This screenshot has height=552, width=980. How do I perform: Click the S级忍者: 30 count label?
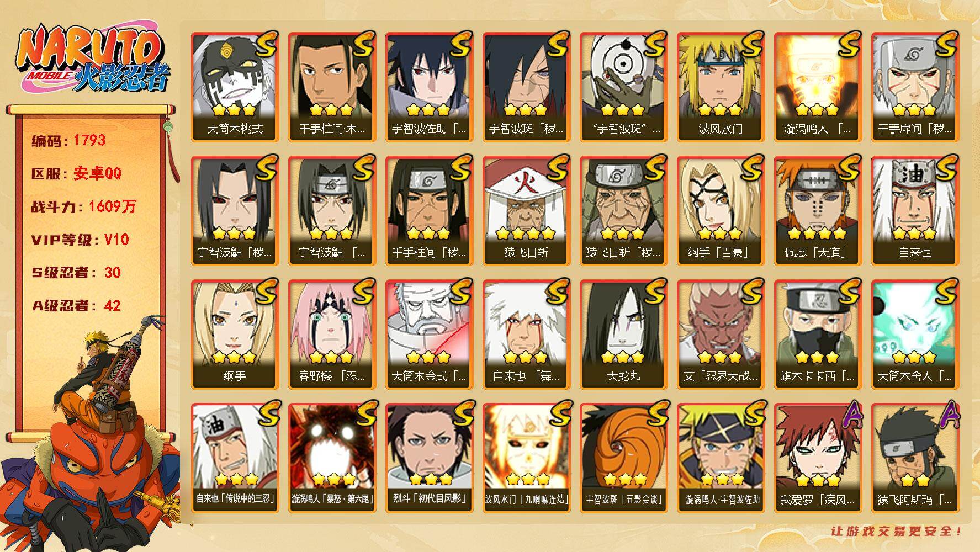(76, 272)
